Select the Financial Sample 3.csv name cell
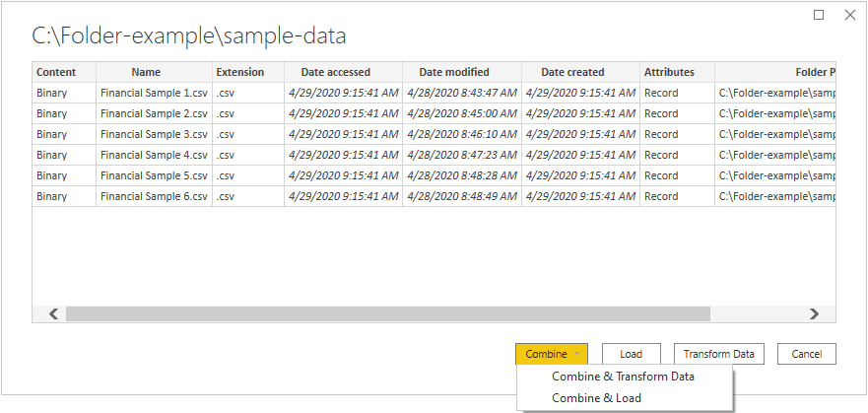Screen dimensions: 868x413 point(154,134)
